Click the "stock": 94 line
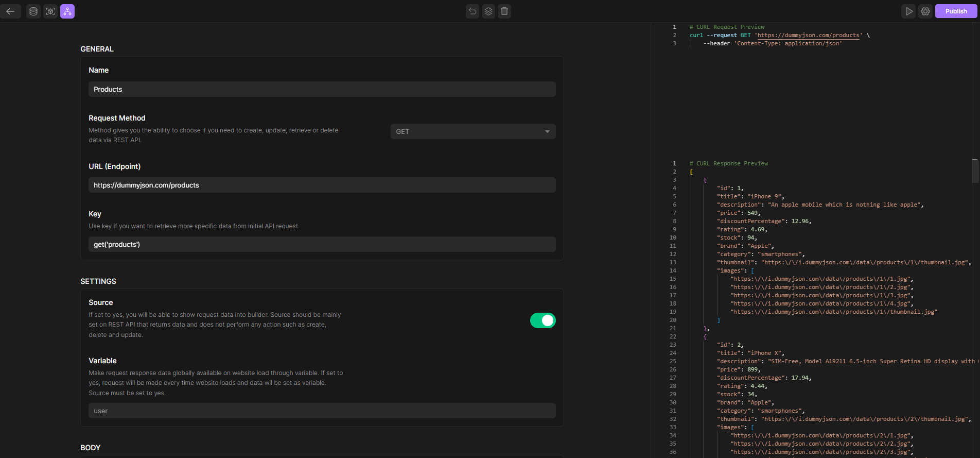The height and width of the screenshot is (458, 980). point(737,238)
